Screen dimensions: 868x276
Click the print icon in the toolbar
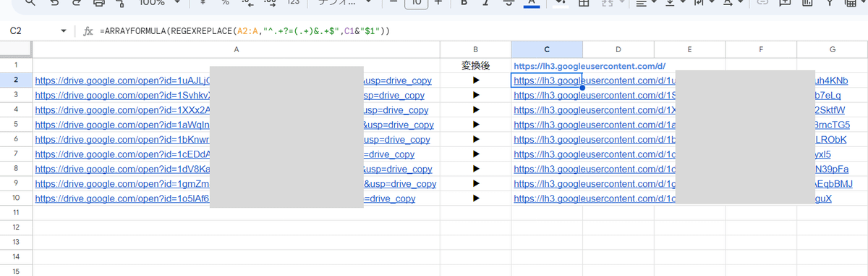[x=98, y=3]
